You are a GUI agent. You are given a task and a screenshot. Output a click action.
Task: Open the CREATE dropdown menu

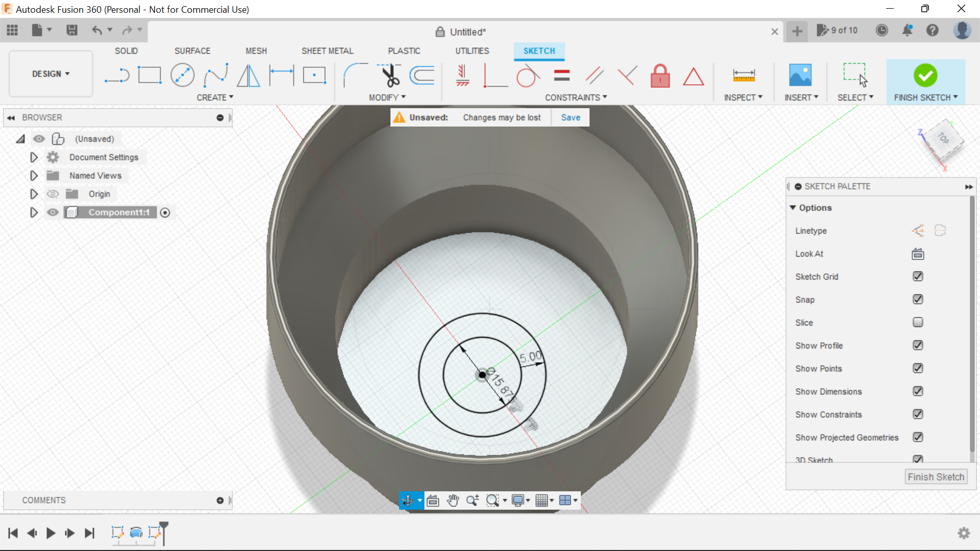pyautogui.click(x=215, y=97)
